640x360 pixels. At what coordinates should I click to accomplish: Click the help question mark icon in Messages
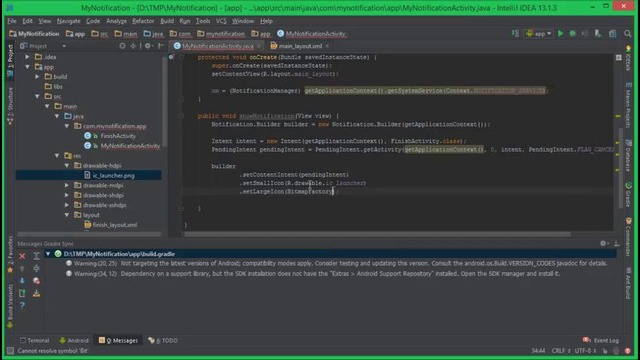22,305
